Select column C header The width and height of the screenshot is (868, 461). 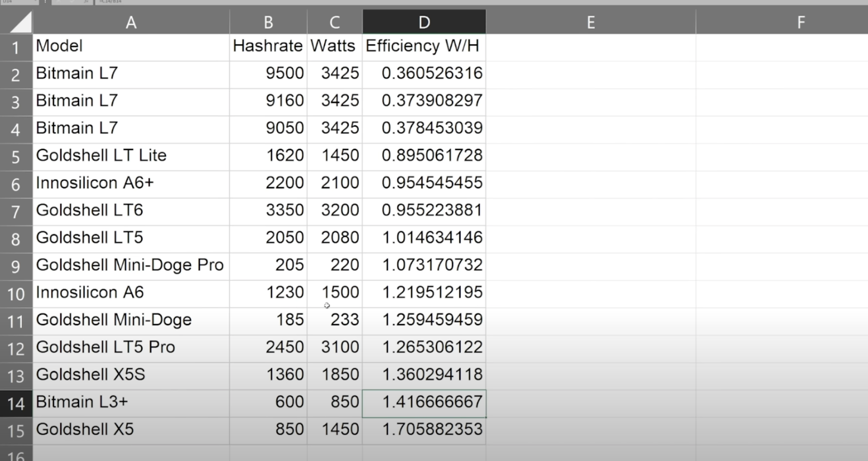coord(335,22)
